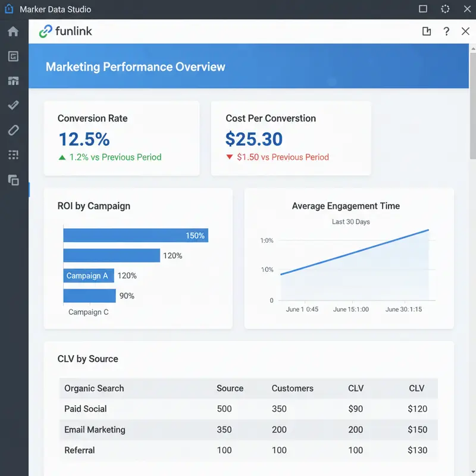
Task: Sort the table by the Customers column
Action: point(292,388)
